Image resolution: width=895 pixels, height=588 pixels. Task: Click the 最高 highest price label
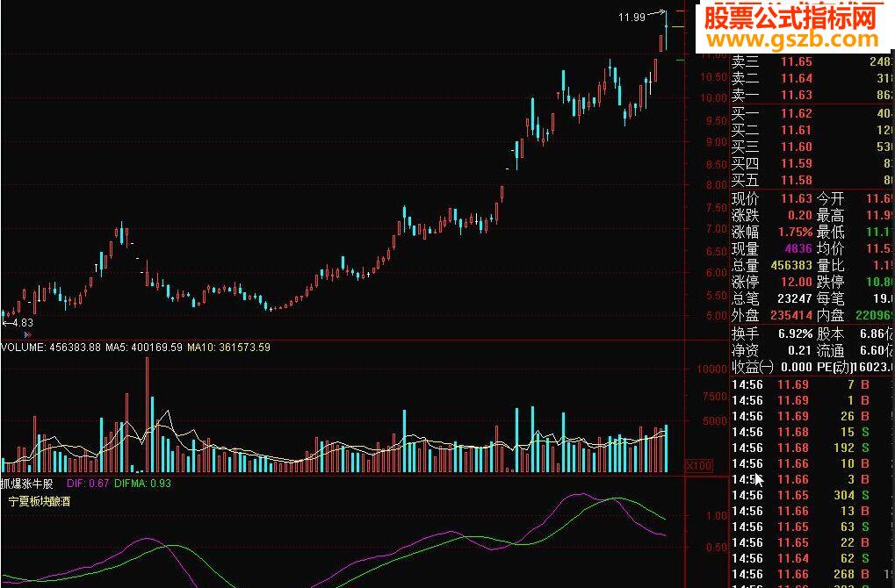pos(830,215)
